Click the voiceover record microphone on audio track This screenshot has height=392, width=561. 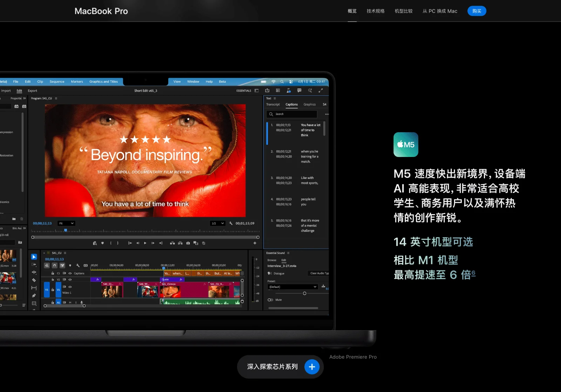[82, 303]
